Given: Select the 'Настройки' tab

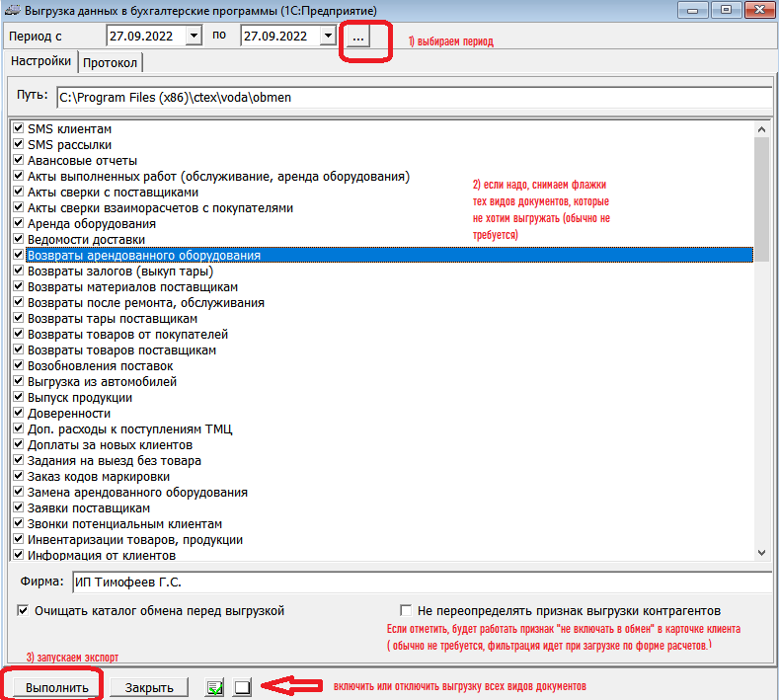Looking at the screenshot, I should pyautogui.click(x=40, y=61).
